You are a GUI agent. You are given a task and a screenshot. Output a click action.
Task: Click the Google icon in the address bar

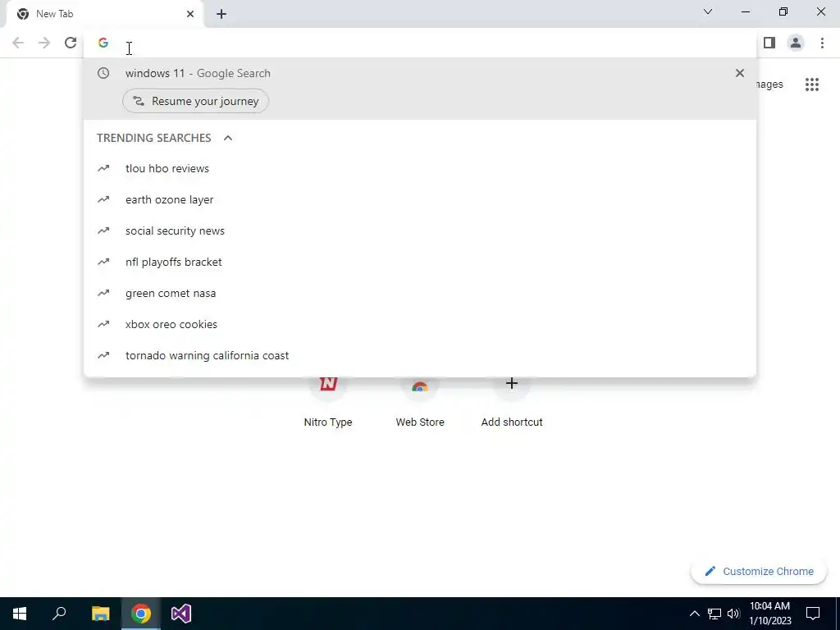pos(103,43)
